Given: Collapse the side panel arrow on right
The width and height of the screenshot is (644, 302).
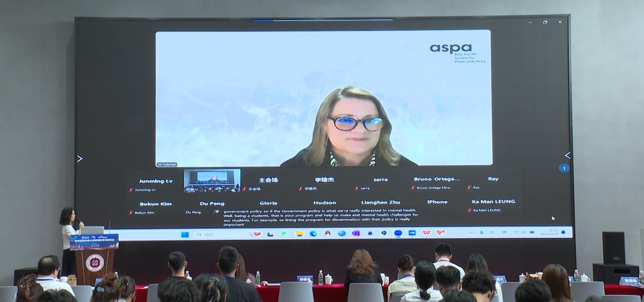Looking at the screenshot, I should pos(567,155).
